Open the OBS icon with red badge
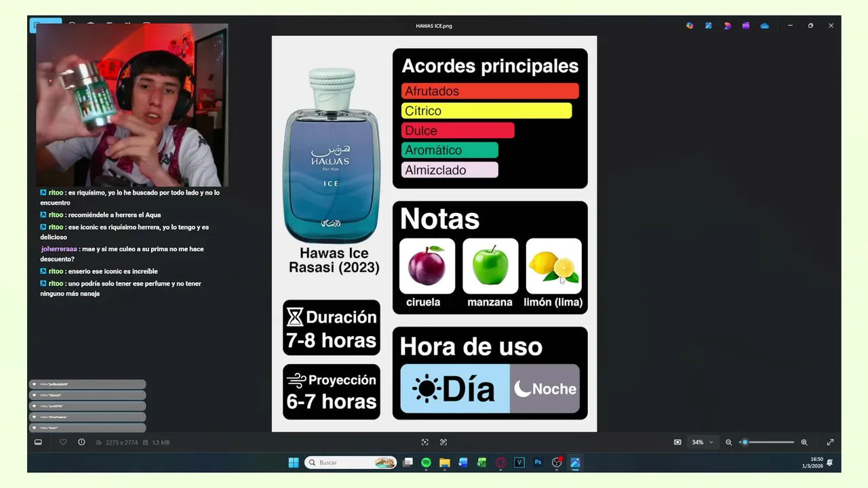Image resolution: width=868 pixels, height=488 pixels. click(557, 462)
